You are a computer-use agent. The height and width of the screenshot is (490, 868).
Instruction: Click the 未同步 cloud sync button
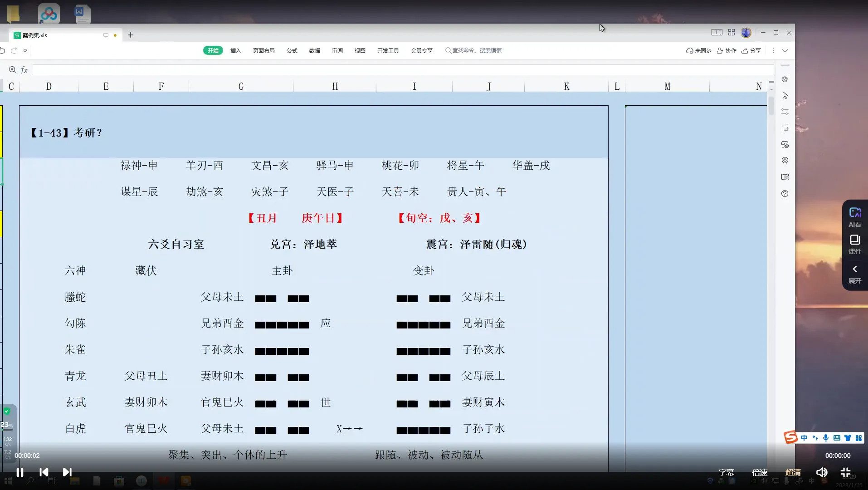(699, 50)
